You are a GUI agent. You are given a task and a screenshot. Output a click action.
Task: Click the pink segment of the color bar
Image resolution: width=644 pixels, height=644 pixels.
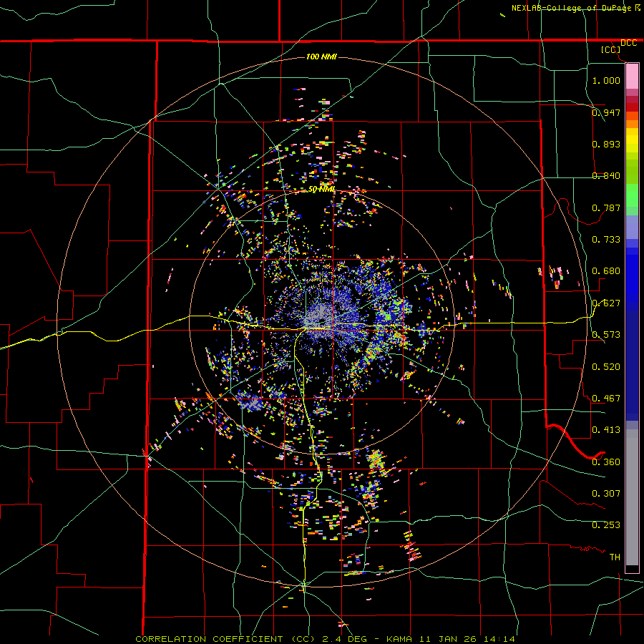(x=632, y=77)
